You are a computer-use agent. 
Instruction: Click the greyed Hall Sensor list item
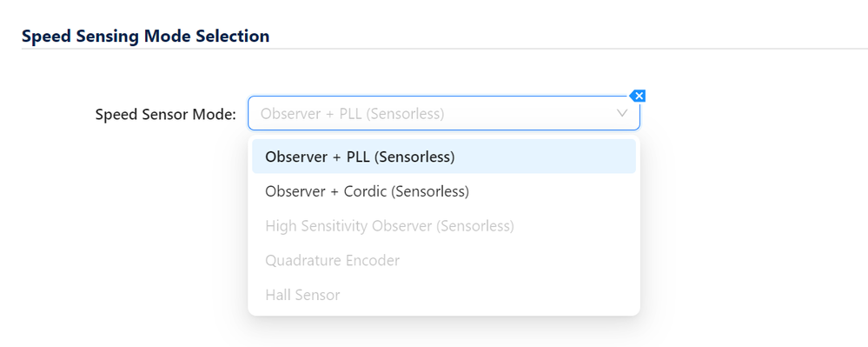(x=444, y=295)
